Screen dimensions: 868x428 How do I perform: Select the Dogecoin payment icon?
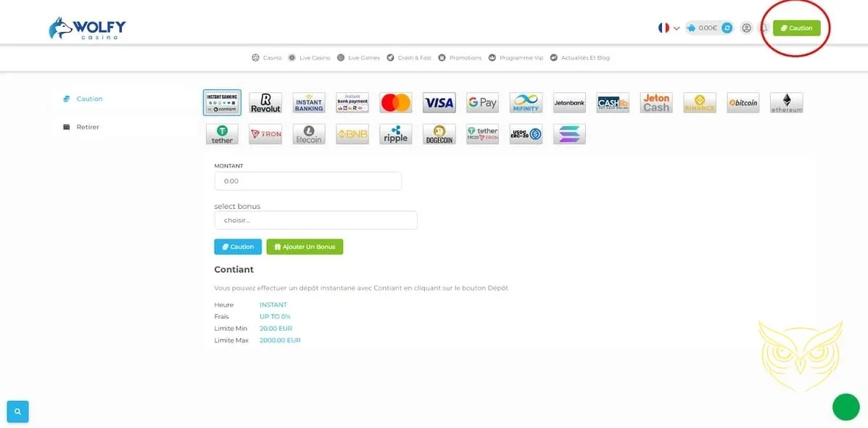439,134
